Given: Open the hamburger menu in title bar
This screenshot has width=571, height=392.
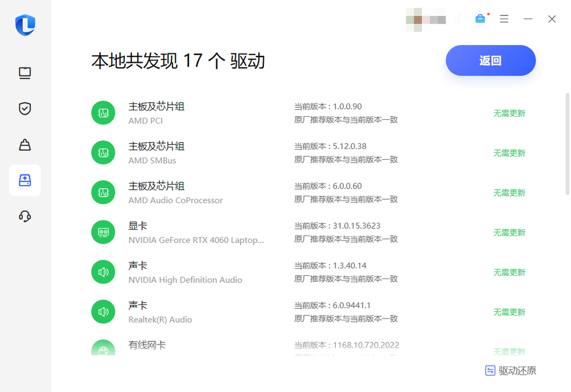Looking at the screenshot, I should [504, 18].
